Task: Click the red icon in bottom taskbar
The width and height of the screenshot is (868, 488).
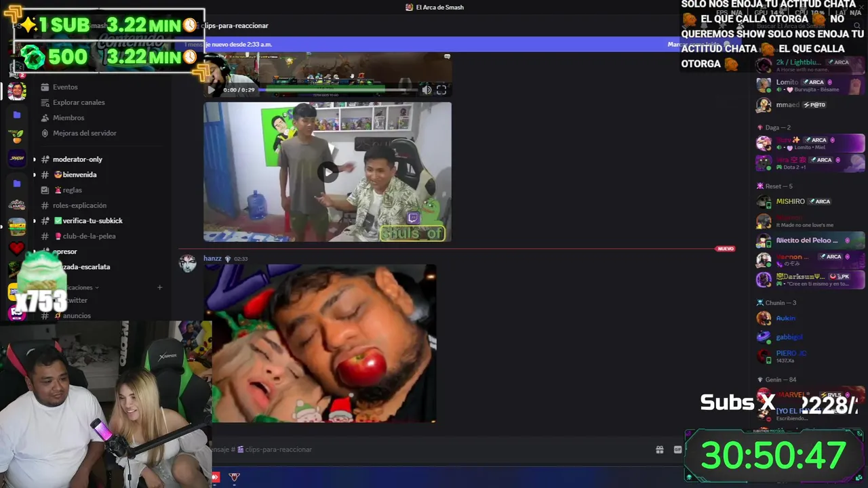Action: tap(216, 477)
